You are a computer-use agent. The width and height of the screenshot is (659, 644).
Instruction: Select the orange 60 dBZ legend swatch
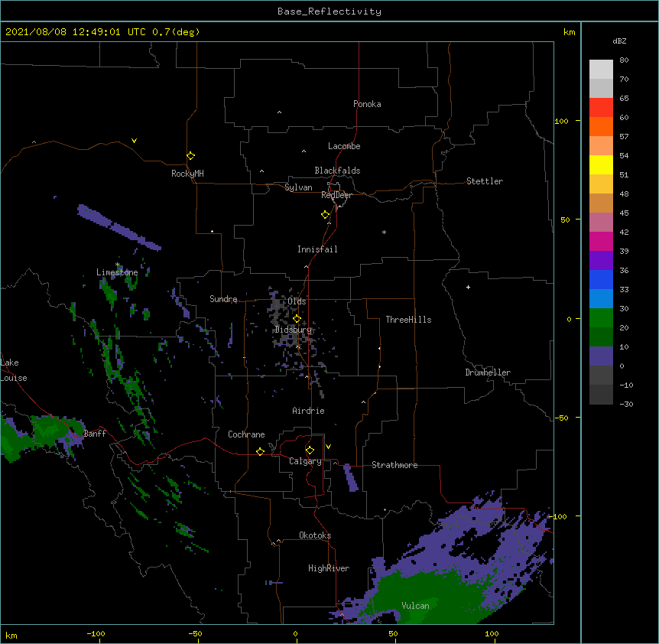(601, 126)
